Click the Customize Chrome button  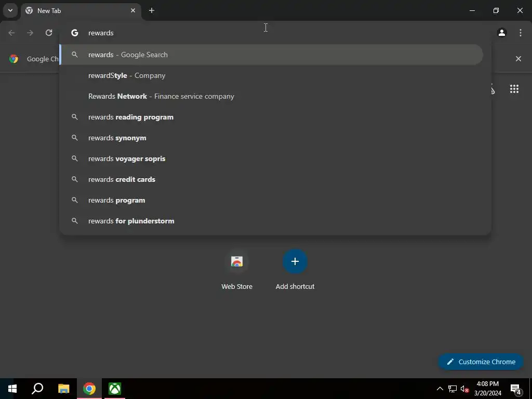[481, 362]
